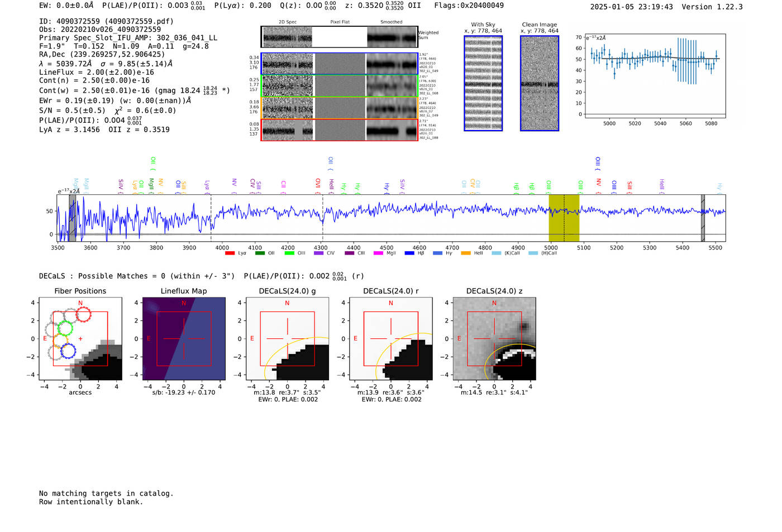The height and width of the screenshot is (532, 782).
Task: Click the yellow highlighted band in the spectrum
Action: [x=564, y=218]
